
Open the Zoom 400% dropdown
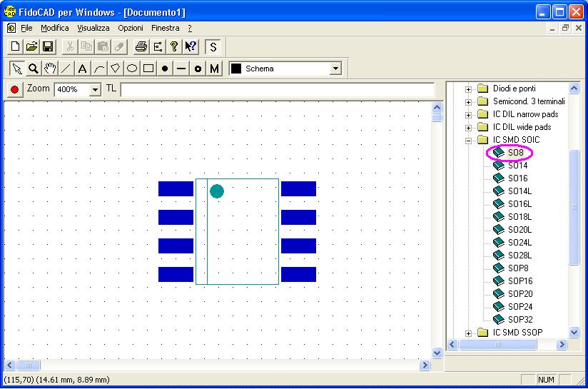pos(95,90)
